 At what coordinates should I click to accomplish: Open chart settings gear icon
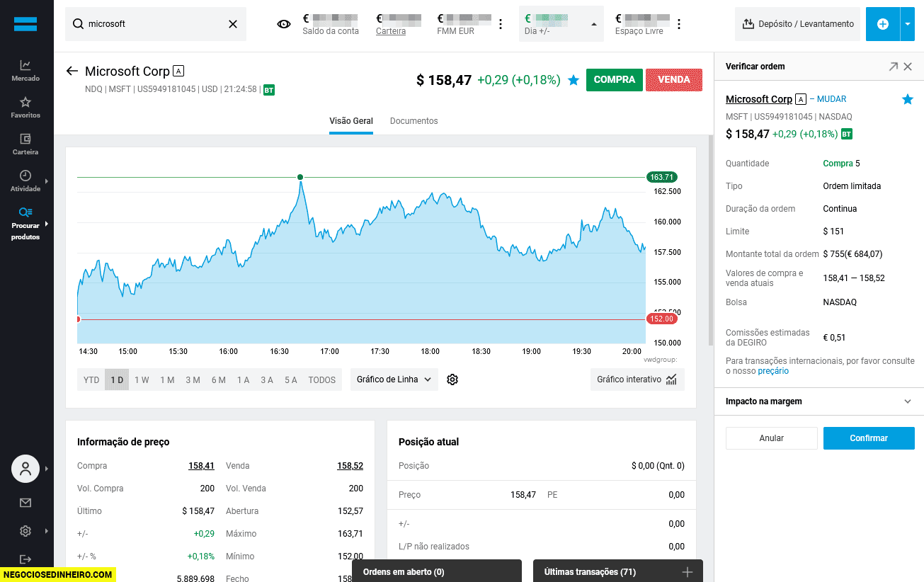pos(453,380)
